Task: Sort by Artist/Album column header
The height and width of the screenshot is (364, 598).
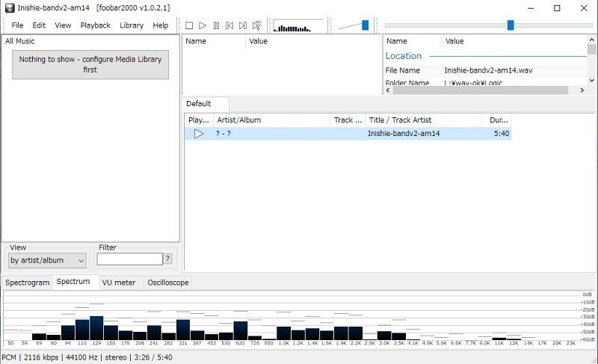Action: pos(271,120)
